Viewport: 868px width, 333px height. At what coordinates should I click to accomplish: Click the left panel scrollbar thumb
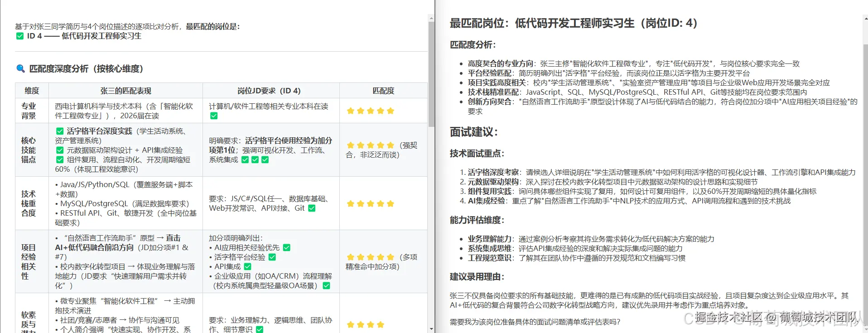pyautogui.click(x=431, y=74)
